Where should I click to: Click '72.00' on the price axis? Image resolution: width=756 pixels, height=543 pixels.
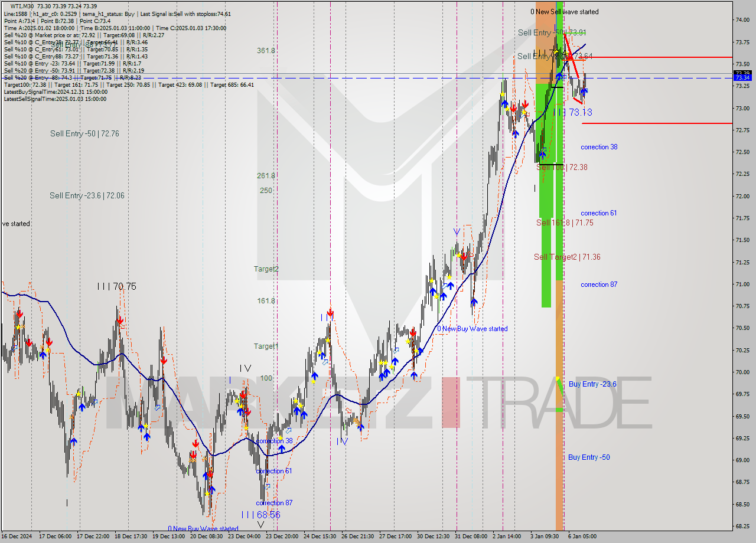click(x=742, y=197)
